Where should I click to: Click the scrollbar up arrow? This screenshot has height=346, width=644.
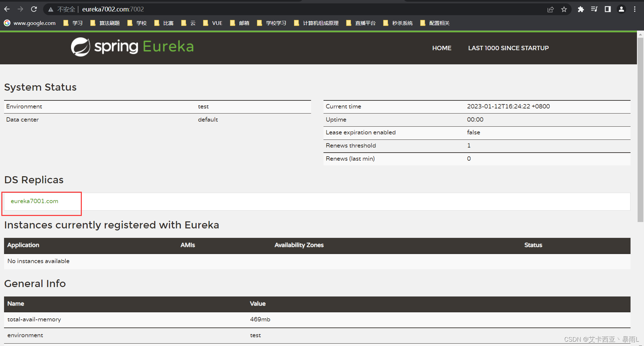coord(640,34)
